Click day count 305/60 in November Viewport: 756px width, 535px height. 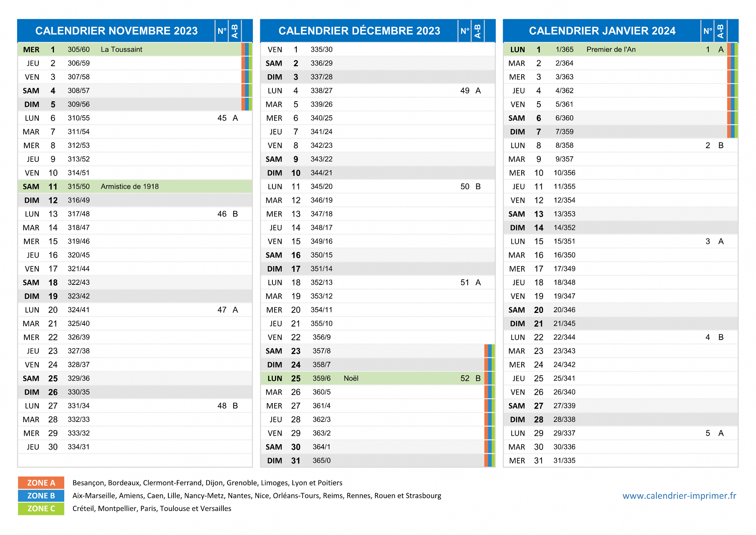click(x=79, y=50)
